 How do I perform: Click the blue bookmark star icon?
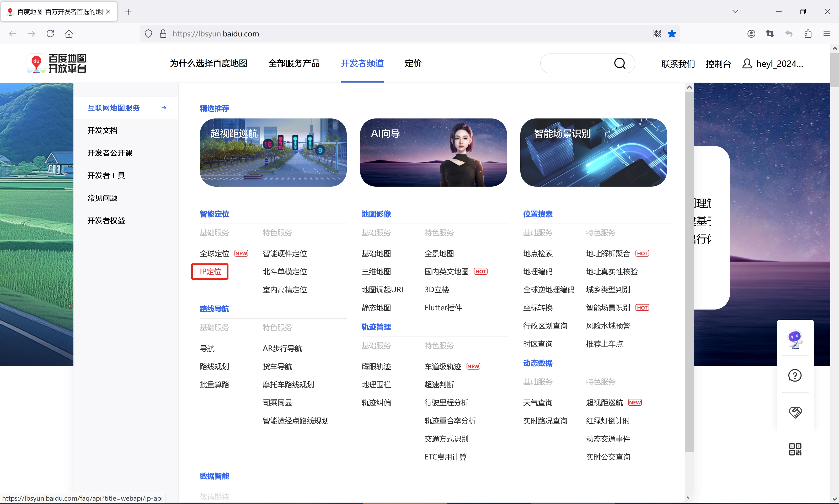(672, 34)
